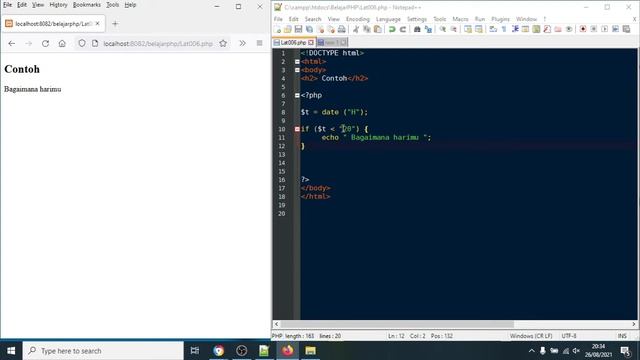Go back in Firefox with back arrow
Viewport: 640px width, 360px height.
(11, 43)
